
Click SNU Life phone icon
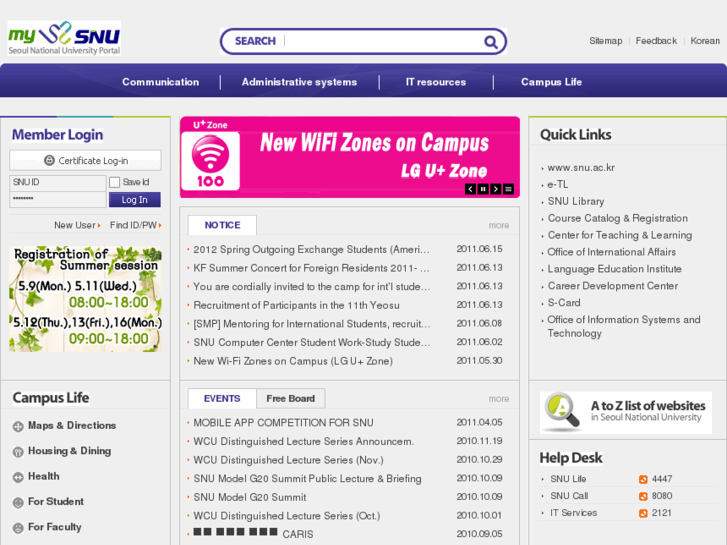pyautogui.click(x=643, y=480)
